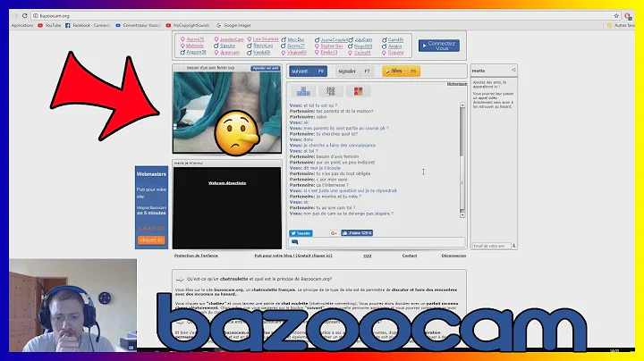Open user profile 'JujuCam'
The height and width of the screenshot is (361, 644).
tap(363, 40)
